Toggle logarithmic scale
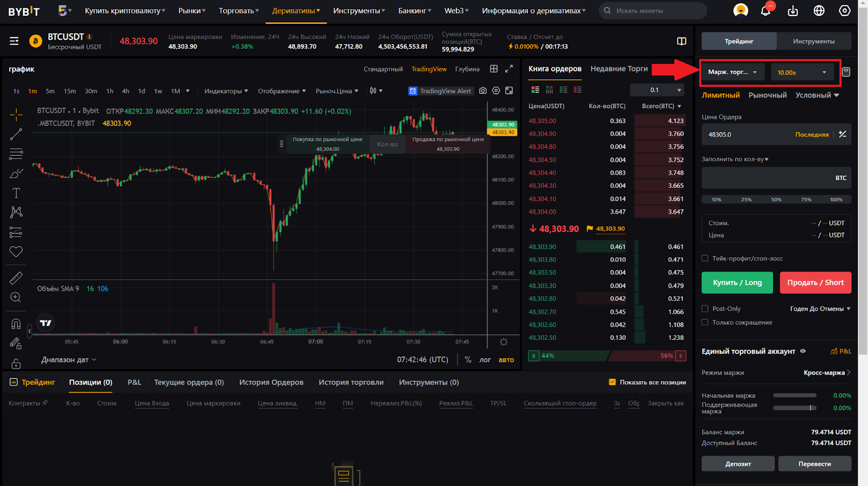 pyautogui.click(x=485, y=359)
